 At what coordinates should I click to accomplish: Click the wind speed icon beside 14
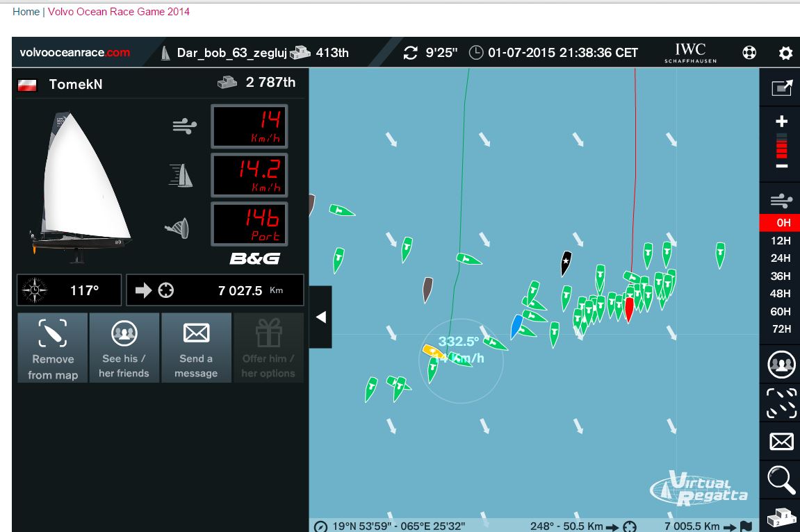[x=185, y=125]
